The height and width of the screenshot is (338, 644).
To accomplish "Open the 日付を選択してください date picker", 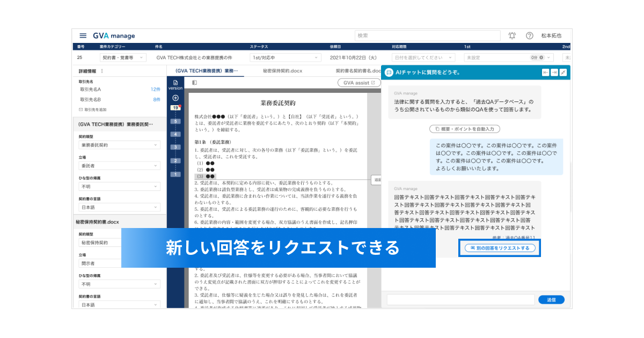I will (x=423, y=57).
